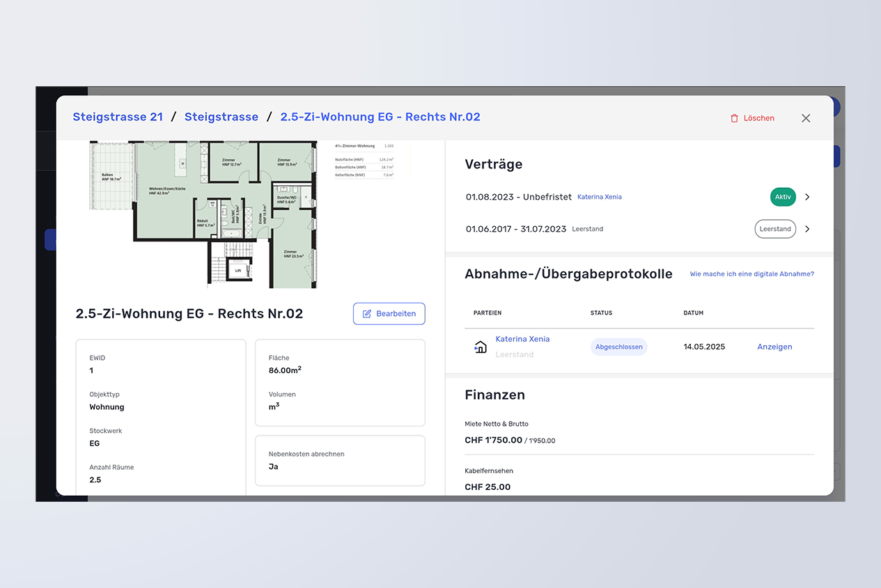Select contract 01.06.2017 - 31.07.2023
881x588 pixels.
[516, 229]
